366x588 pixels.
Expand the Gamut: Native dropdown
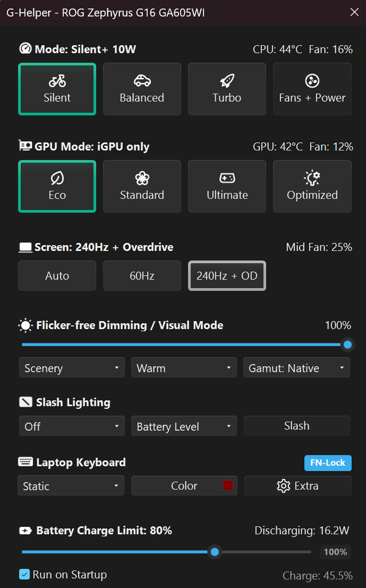click(x=297, y=368)
